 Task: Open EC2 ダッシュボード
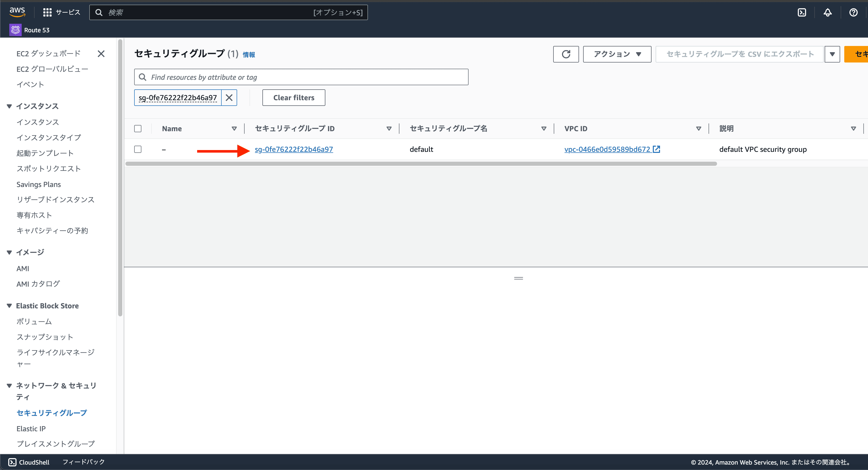click(x=49, y=54)
